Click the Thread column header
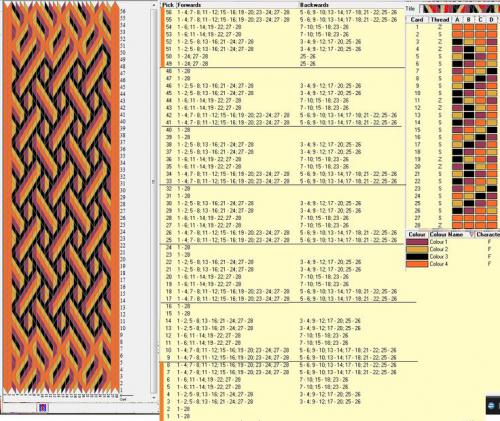The height and width of the screenshot is (421, 500). [x=440, y=20]
